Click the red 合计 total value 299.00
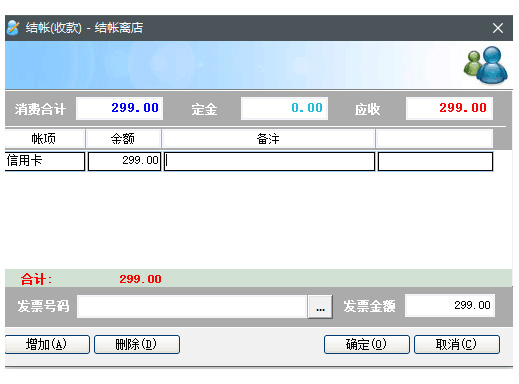The width and height of the screenshot is (519, 384). (x=140, y=279)
